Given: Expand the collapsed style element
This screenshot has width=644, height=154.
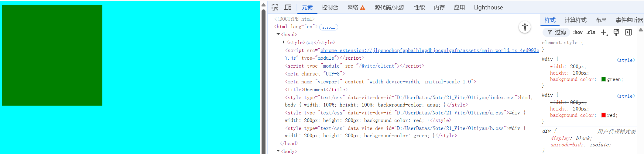Looking at the screenshot, I should click(284, 42).
